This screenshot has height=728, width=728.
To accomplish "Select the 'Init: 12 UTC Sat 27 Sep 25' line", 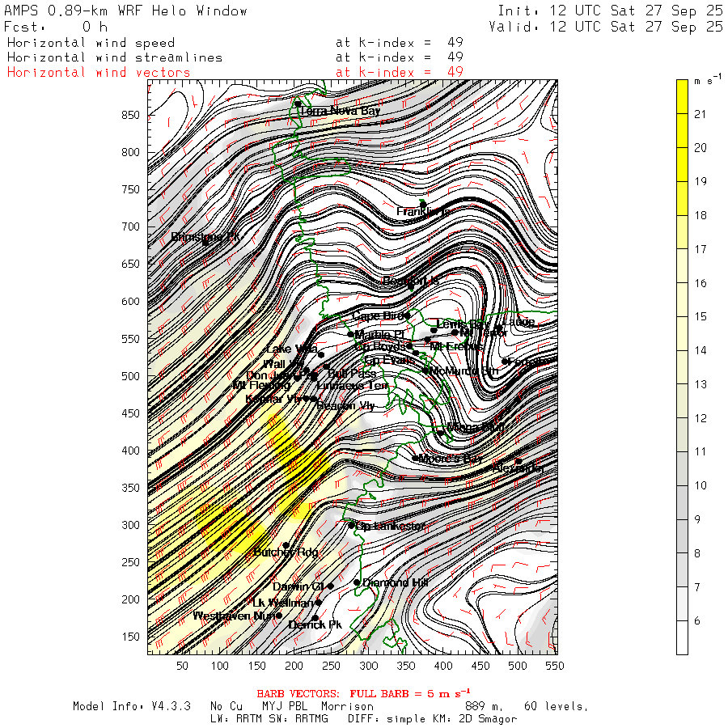I will pos(611,11).
